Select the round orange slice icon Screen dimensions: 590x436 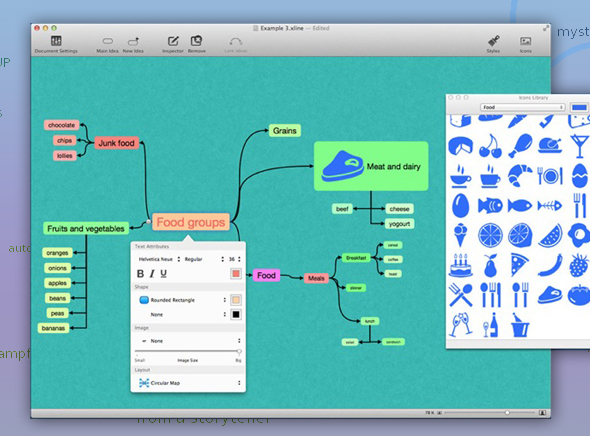[490, 235]
